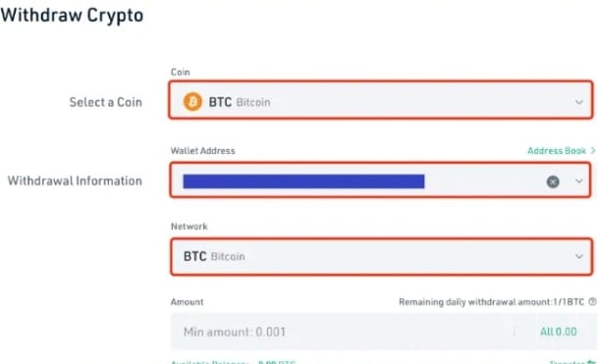The image size is (599, 364).
Task: Clear the wallet address with the X icon
Action: point(553,182)
